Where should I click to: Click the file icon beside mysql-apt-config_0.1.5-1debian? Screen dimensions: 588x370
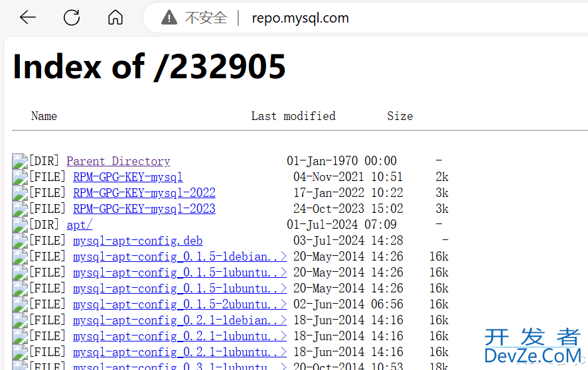point(20,257)
